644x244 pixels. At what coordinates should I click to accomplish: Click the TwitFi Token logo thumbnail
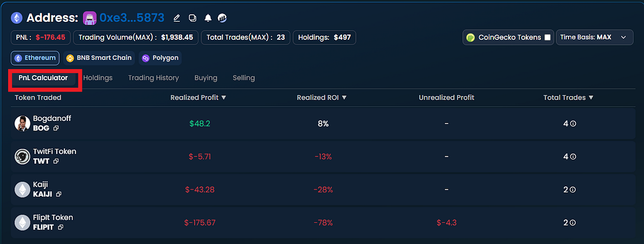22,157
